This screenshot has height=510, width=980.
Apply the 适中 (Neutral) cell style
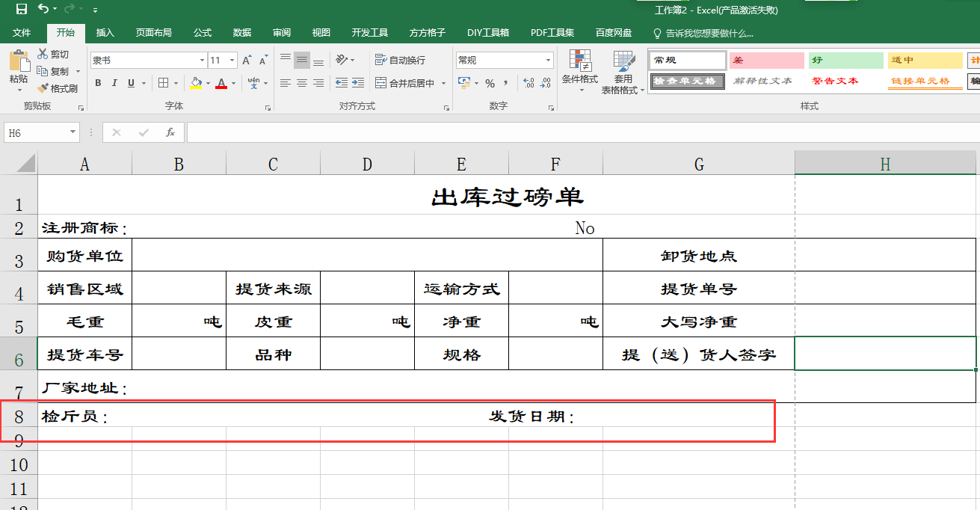click(925, 61)
